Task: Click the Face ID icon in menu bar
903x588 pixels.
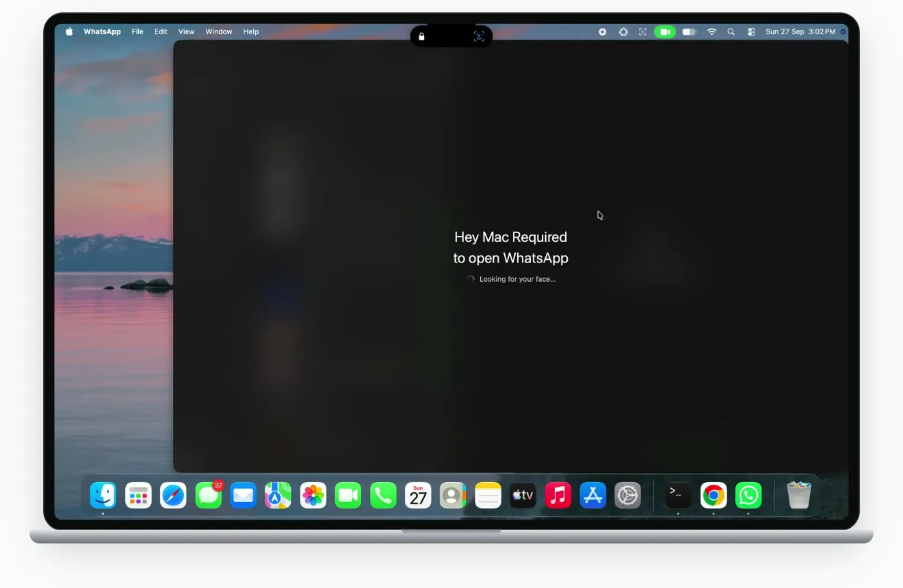Action: pos(642,31)
